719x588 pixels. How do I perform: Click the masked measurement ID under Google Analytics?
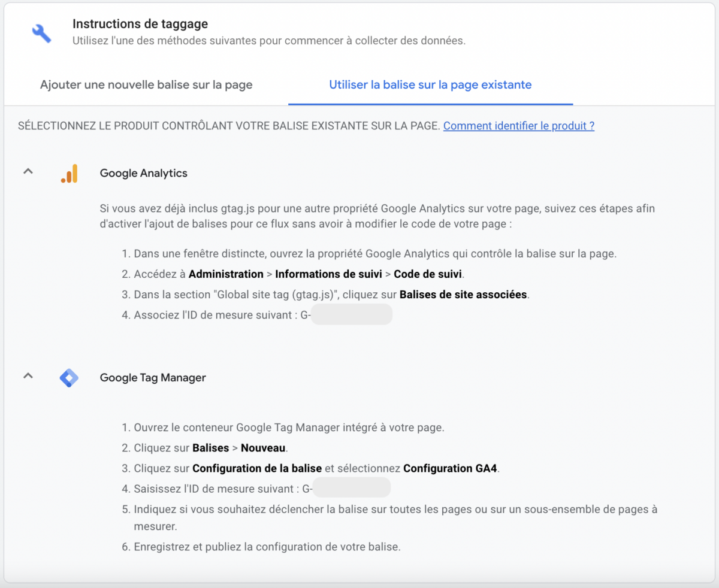pyautogui.click(x=352, y=314)
